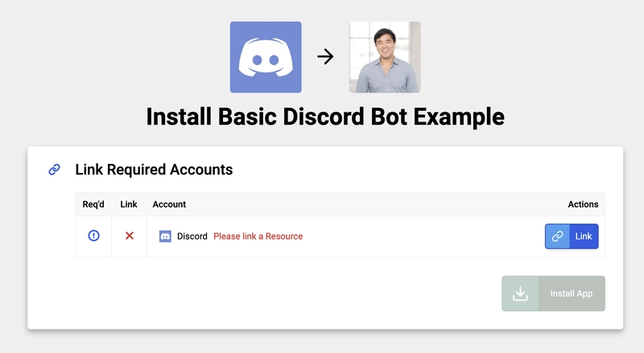Screen dimensions: 644x353
Task: Click the 'Link Required Accounts' heading
Action: pos(154,170)
